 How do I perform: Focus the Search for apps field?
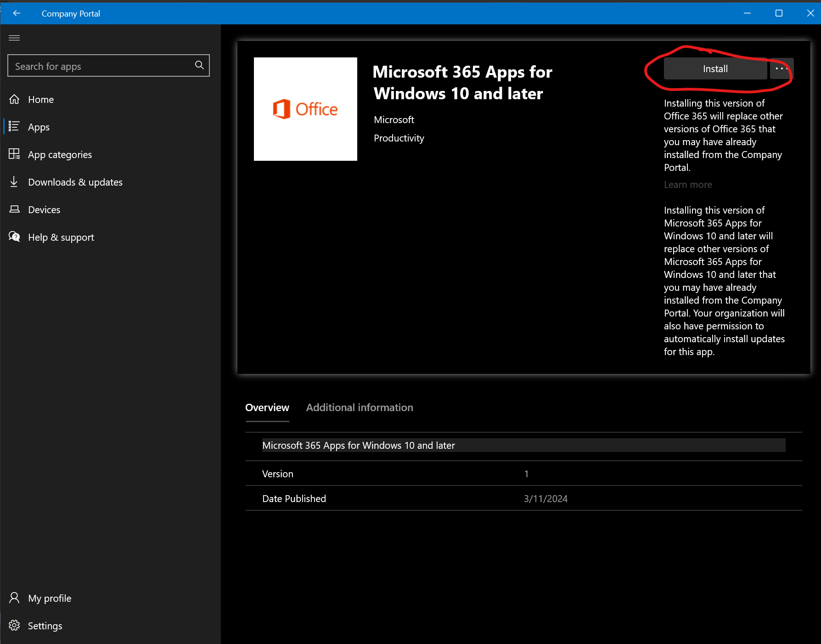109,66
